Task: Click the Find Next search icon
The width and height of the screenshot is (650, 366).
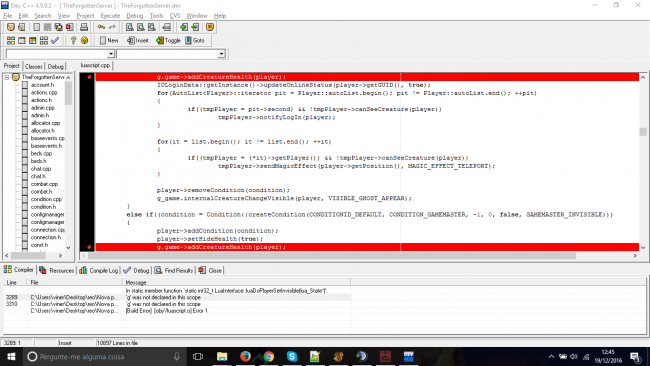Action: click(x=152, y=27)
